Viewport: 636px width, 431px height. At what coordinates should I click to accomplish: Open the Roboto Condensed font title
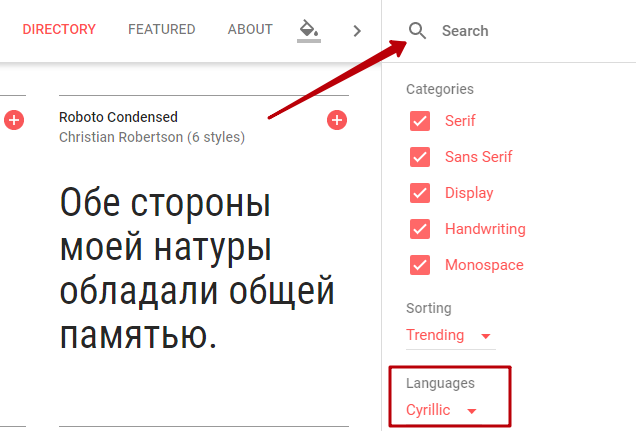pos(118,117)
